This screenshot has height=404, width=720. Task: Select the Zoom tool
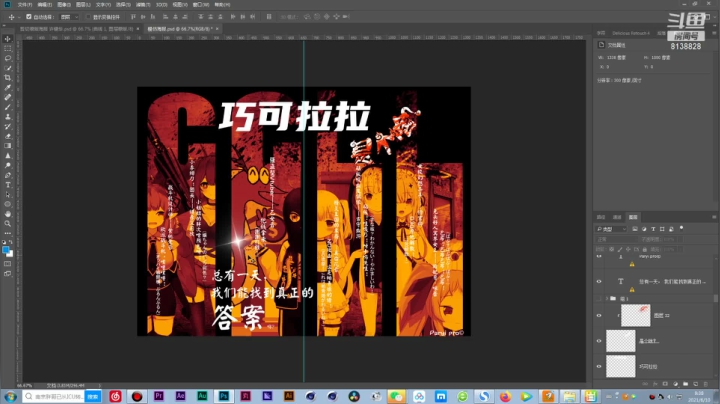pos(8,224)
